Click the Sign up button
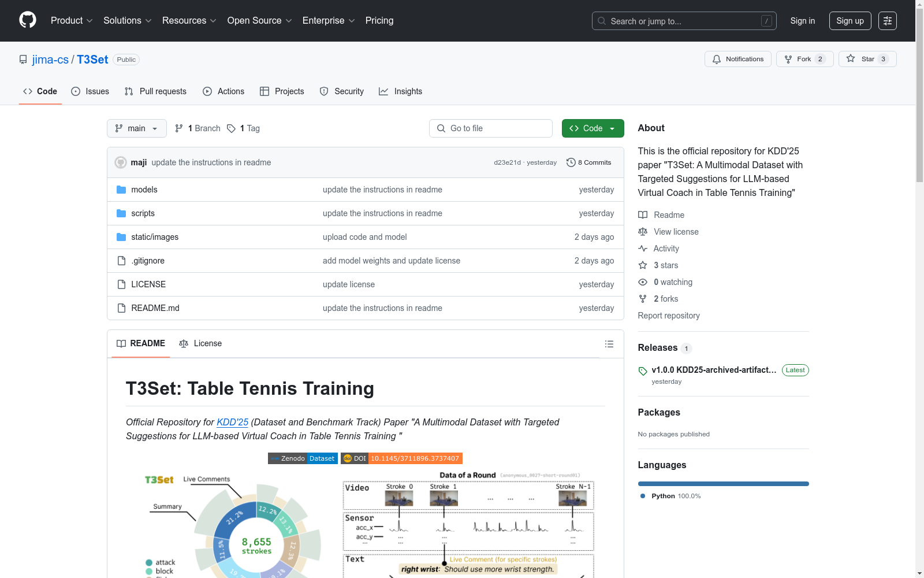 (x=850, y=21)
